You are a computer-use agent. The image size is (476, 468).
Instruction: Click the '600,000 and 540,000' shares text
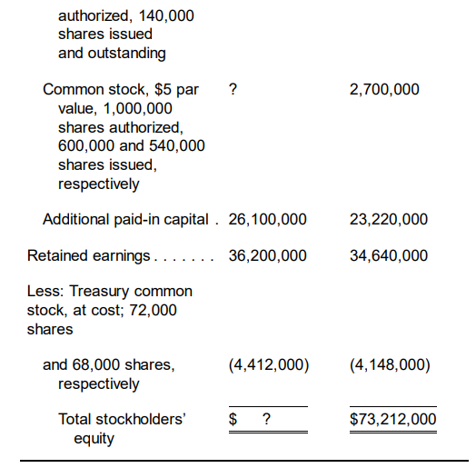click(x=132, y=145)
